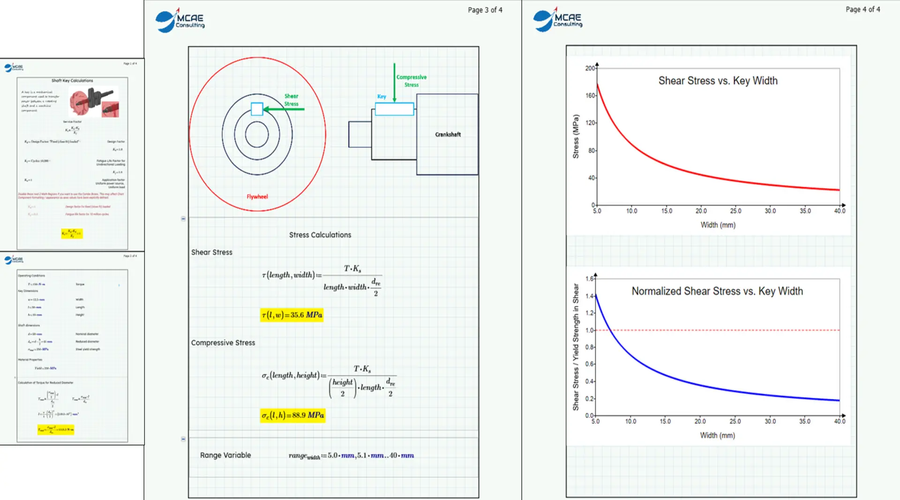Collapse the Range Variable area

pos(181,437)
